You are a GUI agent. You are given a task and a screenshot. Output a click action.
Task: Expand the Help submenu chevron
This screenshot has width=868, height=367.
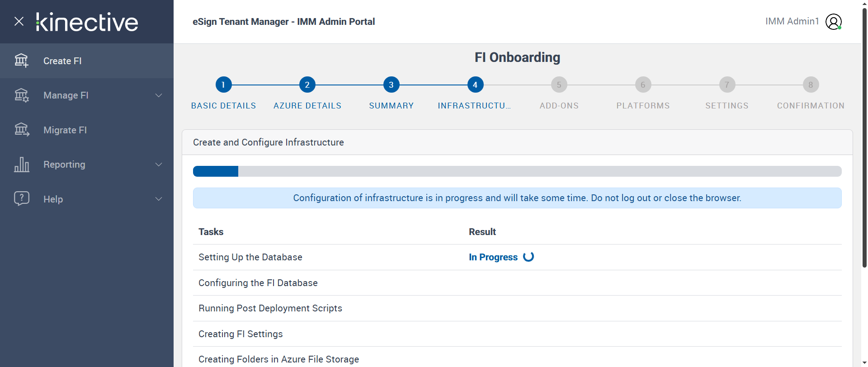point(159,199)
